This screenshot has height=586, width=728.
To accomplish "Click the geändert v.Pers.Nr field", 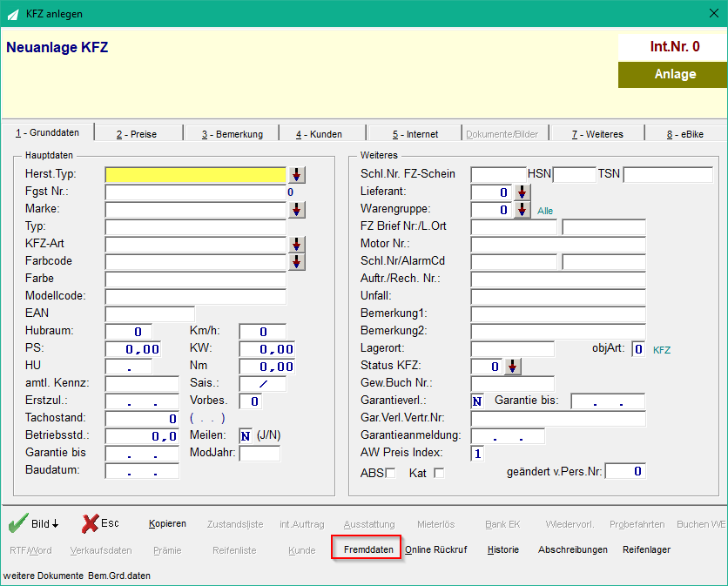I will [625, 471].
